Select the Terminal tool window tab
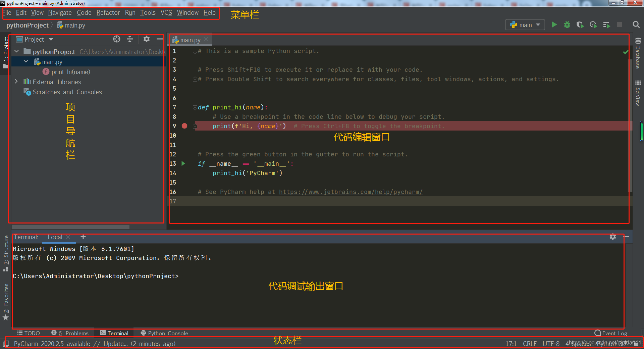Viewport: 644px width, 349px height. 114,333
